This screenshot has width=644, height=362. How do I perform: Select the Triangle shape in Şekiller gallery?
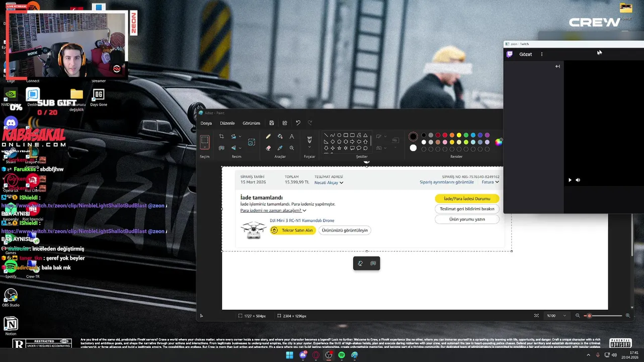365,135
